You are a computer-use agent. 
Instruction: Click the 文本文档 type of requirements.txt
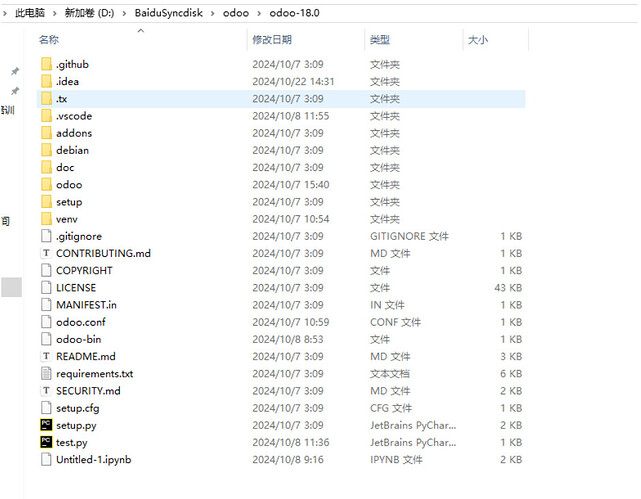click(390, 373)
